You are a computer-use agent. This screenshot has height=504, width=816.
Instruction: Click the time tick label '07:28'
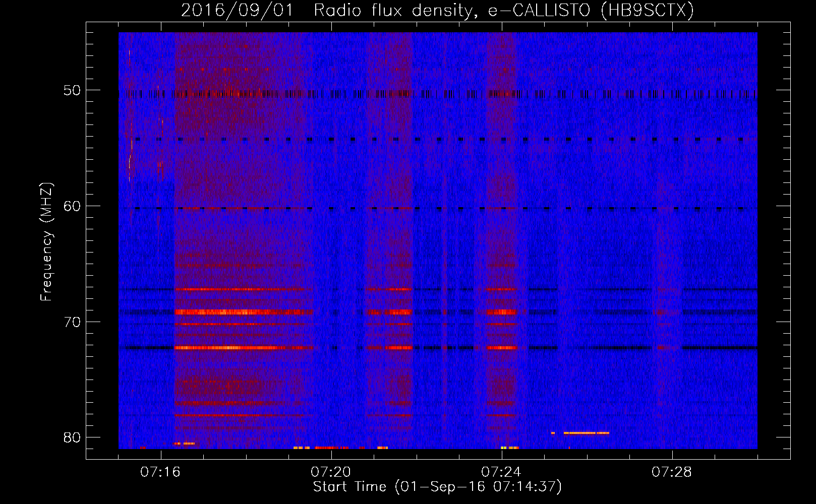tap(672, 472)
